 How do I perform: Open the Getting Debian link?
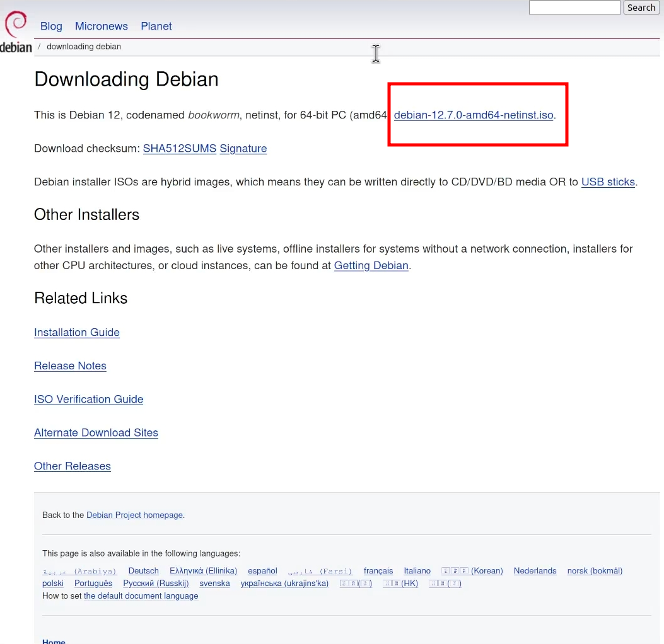pos(371,265)
